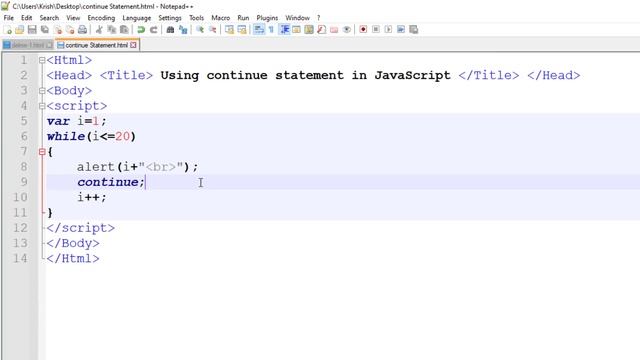Cut selection with the scissors icon
The height and width of the screenshot is (360, 640).
click(x=99, y=30)
